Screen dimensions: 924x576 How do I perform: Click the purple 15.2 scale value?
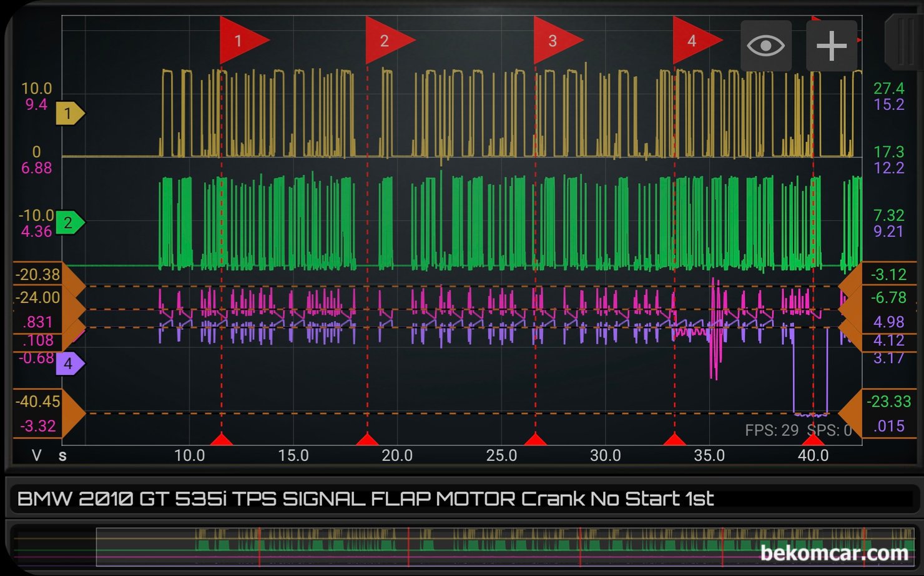pos(889,105)
